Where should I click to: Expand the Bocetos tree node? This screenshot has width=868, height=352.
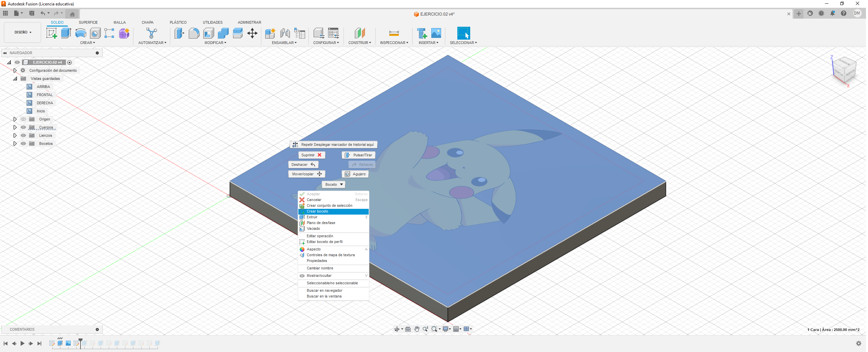(x=15, y=144)
